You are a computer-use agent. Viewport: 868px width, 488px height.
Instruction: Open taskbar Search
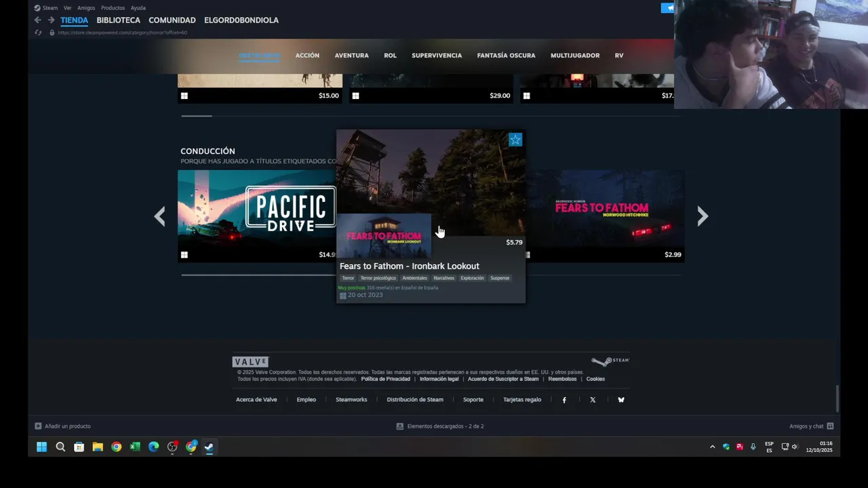pos(60,447)
